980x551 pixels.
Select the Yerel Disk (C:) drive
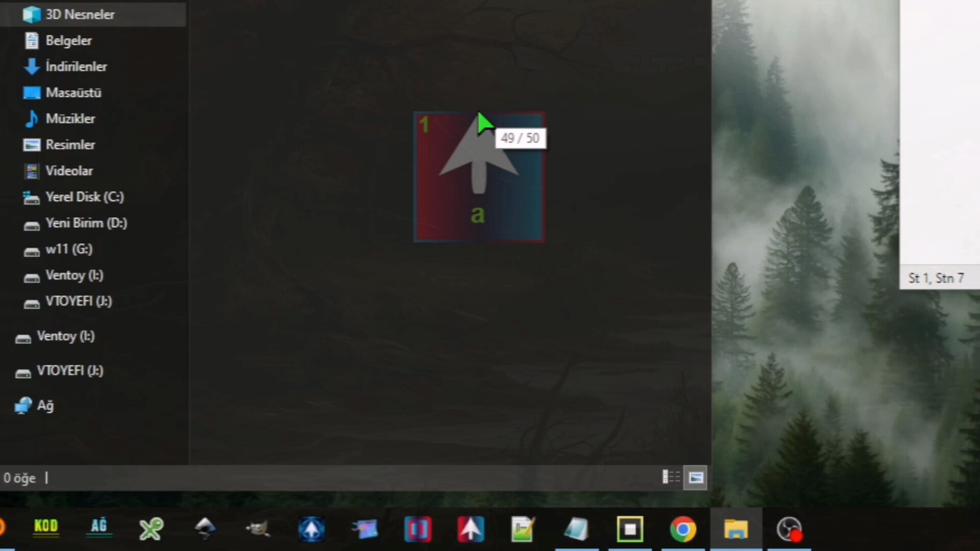(x=85, y=197)
